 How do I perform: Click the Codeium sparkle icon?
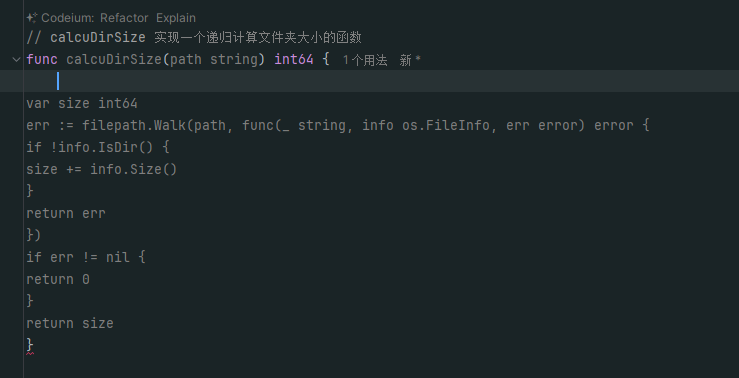coord(32,18)
